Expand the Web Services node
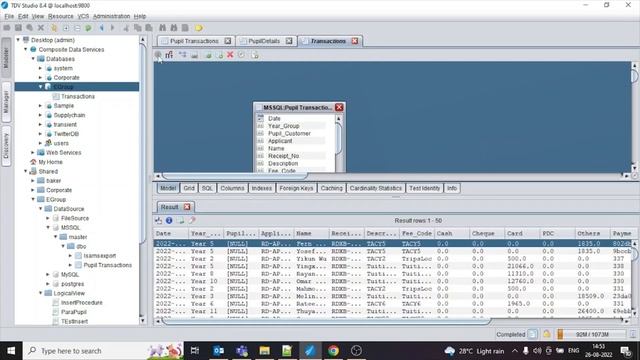 [33, 153]
